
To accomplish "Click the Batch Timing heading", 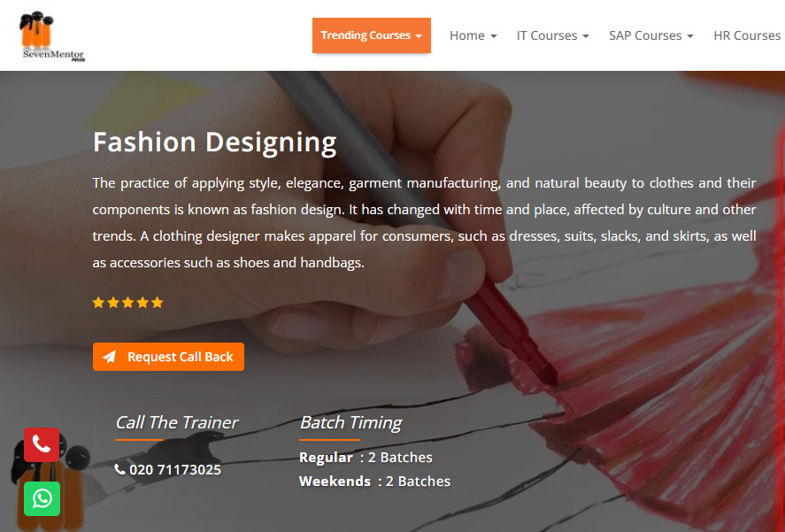I will click(x=350, y=422).
